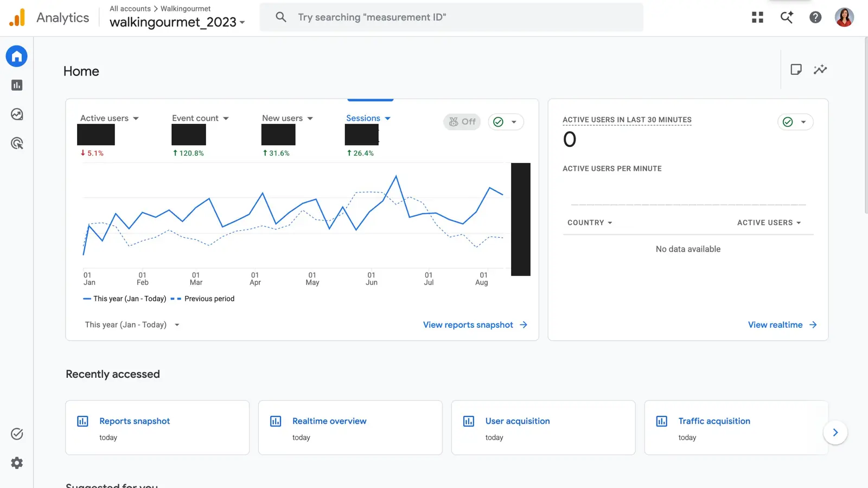Click the Event count 120.8% increase value
This screenshot has height=488, width=868.
[x=188, y=153]
